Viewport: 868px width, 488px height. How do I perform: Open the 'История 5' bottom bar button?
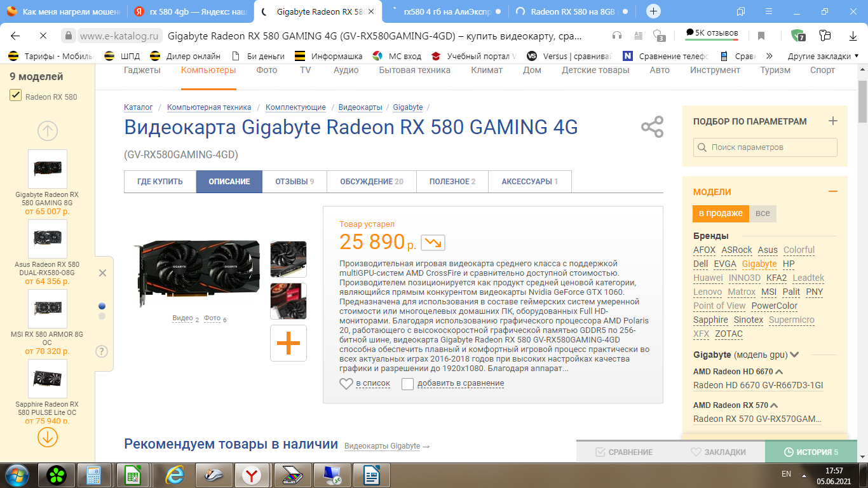(x=811, y=452)
